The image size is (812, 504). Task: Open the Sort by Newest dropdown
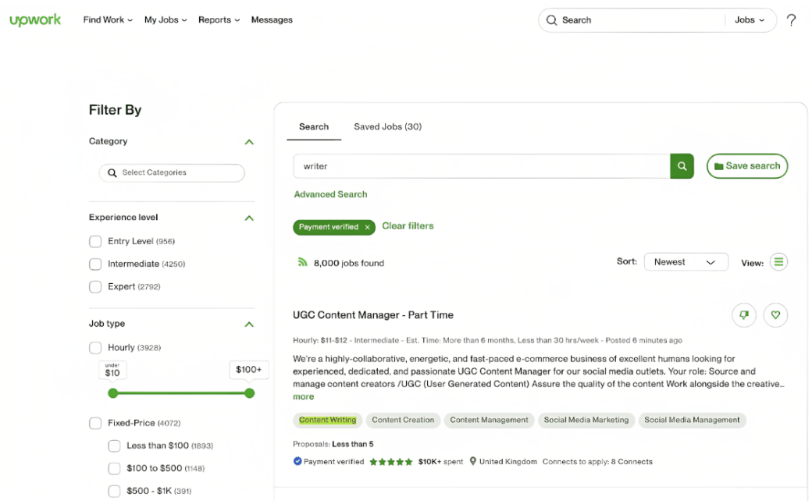tap(686, 261)
